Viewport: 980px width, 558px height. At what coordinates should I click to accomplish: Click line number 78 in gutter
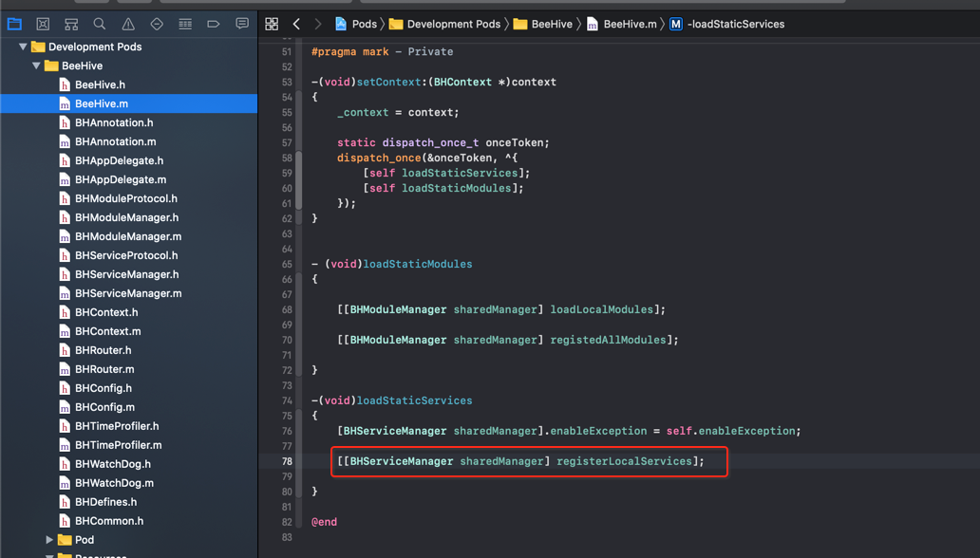pos(287,461)
